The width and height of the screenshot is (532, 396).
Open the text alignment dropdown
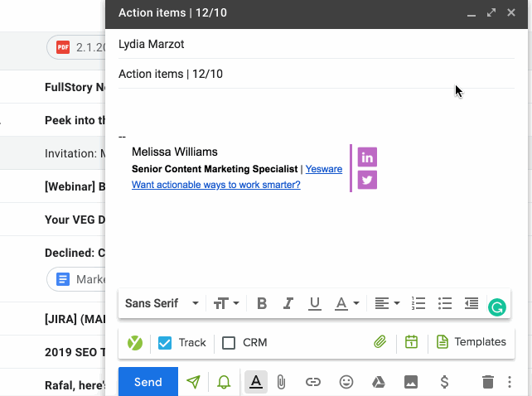[x=386, y=303]
